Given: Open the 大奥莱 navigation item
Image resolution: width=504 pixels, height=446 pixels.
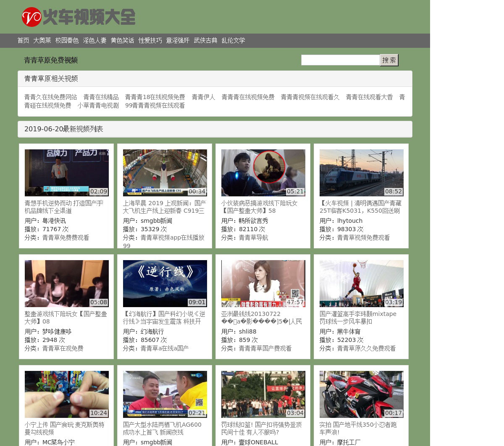Looking at the screenshot, I should point(42,41).
